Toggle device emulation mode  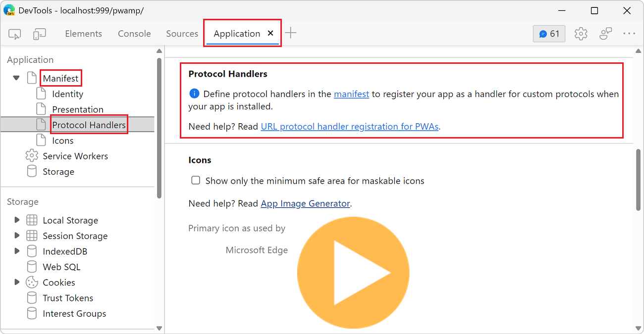tap(40, 34)
